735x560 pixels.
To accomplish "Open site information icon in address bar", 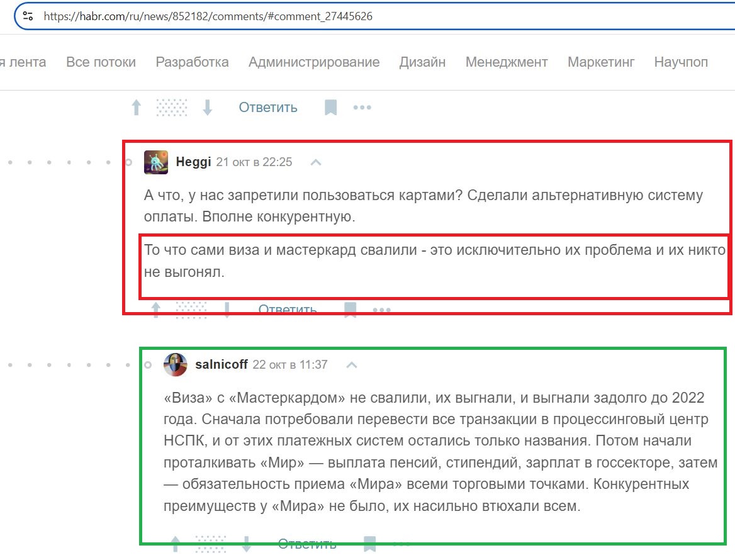I will (x=28, y=16).
